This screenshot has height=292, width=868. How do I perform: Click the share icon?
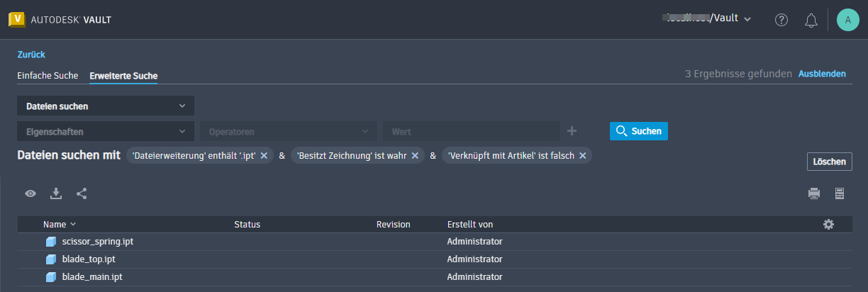[x=82, y=193]
